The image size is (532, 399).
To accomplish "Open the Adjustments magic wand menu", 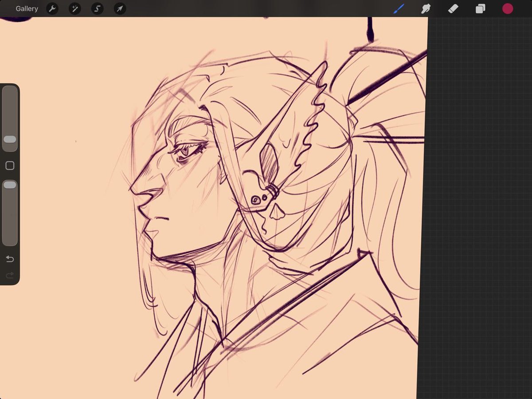I will point(74,8).
